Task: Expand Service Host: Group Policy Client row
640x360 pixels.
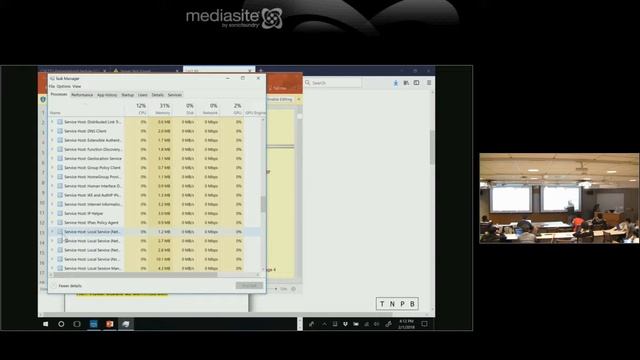Action: 52,167
